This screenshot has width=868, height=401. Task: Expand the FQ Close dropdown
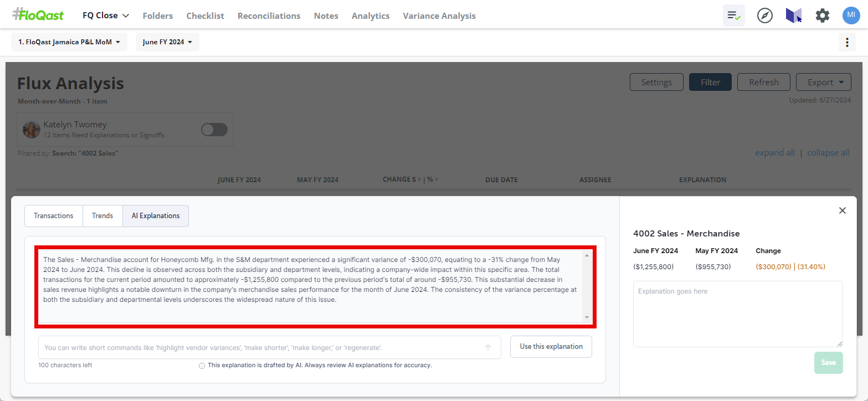[105, 16]
